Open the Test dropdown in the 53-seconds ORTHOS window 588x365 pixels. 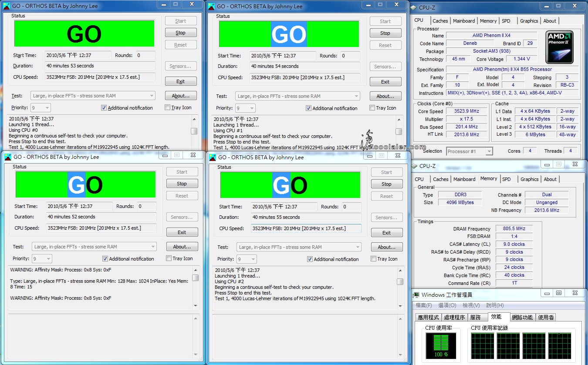point(93,96)
